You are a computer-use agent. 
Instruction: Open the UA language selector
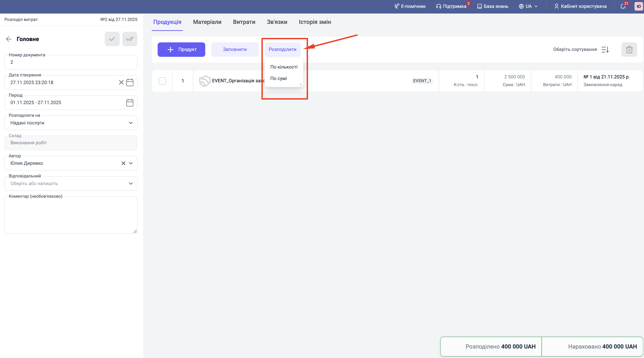click(x=528, y=6)
